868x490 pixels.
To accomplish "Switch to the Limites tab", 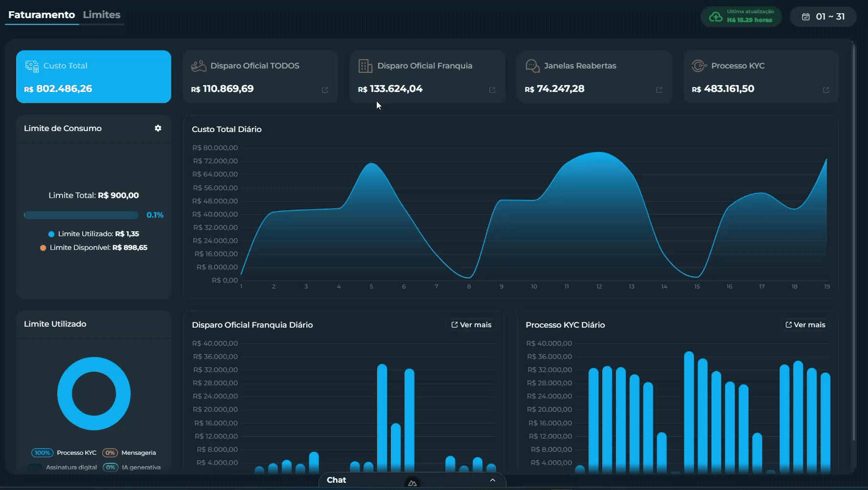I will tap(102, 15).
